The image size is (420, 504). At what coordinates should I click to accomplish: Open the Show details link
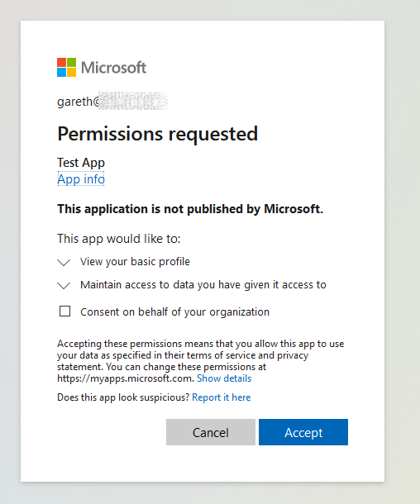(x=224, y=378)
